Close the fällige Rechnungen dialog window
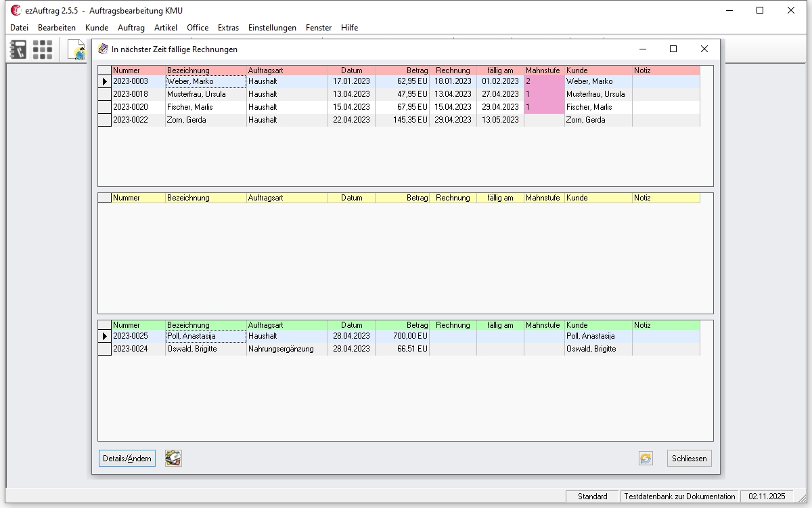Image resolution: width=812 pixels, height=508 pixels. coord(704,49)
